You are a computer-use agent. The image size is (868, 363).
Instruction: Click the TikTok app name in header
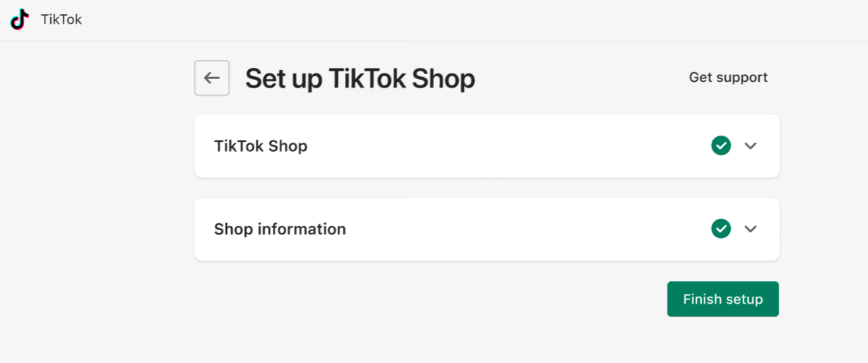[61, 20]
